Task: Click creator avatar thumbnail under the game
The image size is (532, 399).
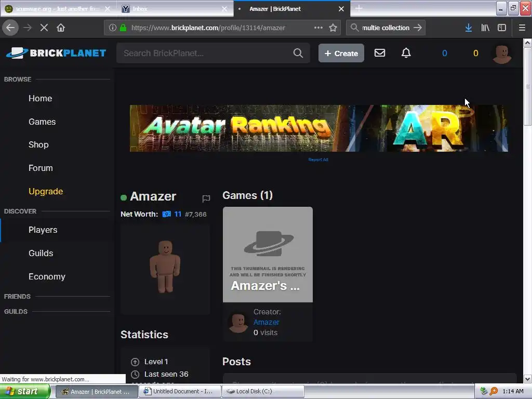Action: 238,322
